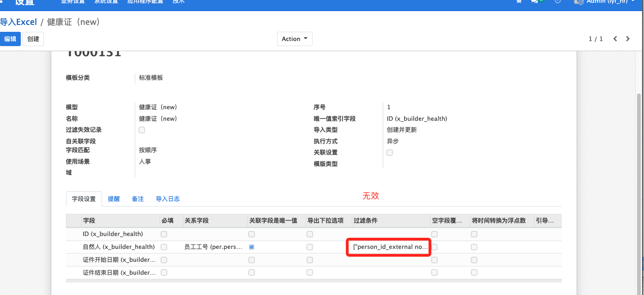Viewport: 644px width, 295px height.
Task: Go to the previous record arrow
Action: click(615, 39)
